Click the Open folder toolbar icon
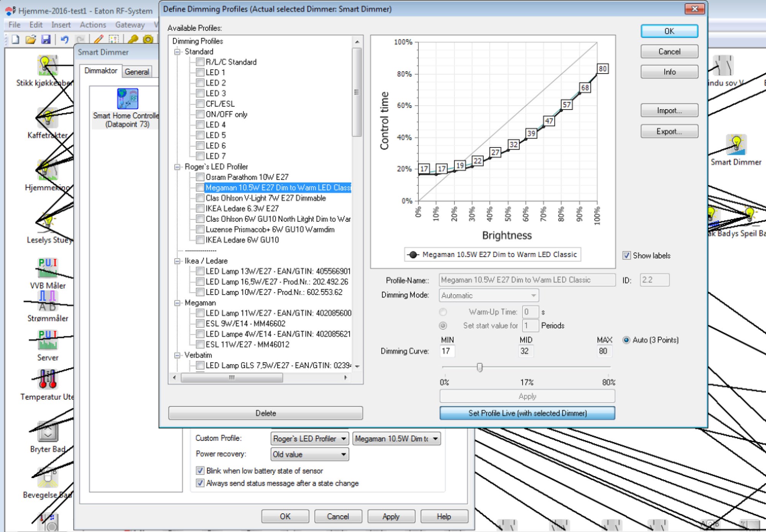This screenshot has height=532, width=766. pyautogui.click(x=31, y=39)
